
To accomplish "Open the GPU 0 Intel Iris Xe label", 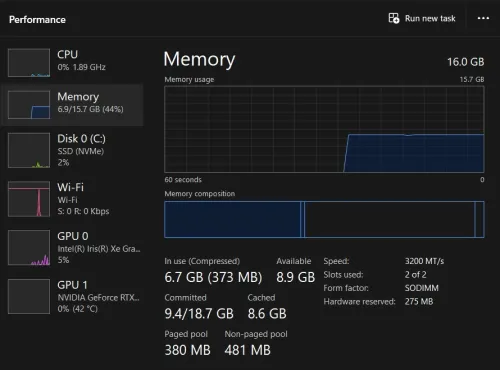I will click(99, 248).
